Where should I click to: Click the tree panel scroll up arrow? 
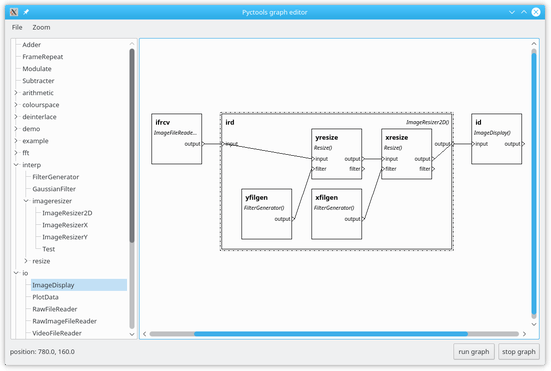point(132,44)
